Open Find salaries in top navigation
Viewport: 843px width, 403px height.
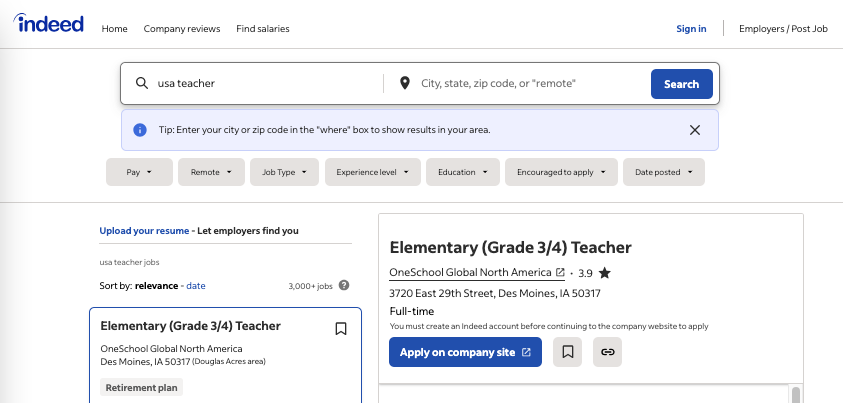point(263,29)
